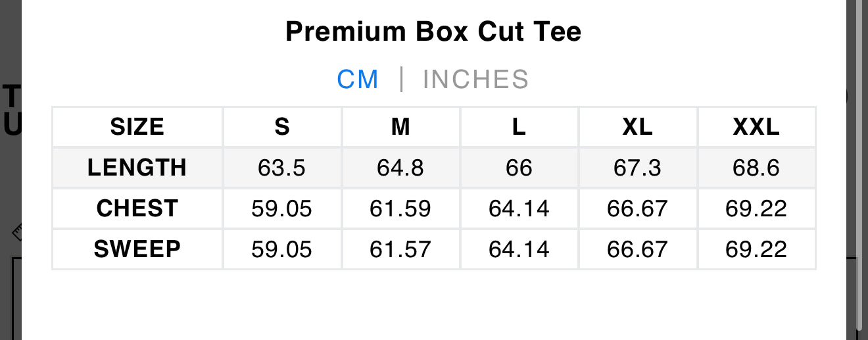
Task: Select the SWEEP row label
Action: coord(137,249)
